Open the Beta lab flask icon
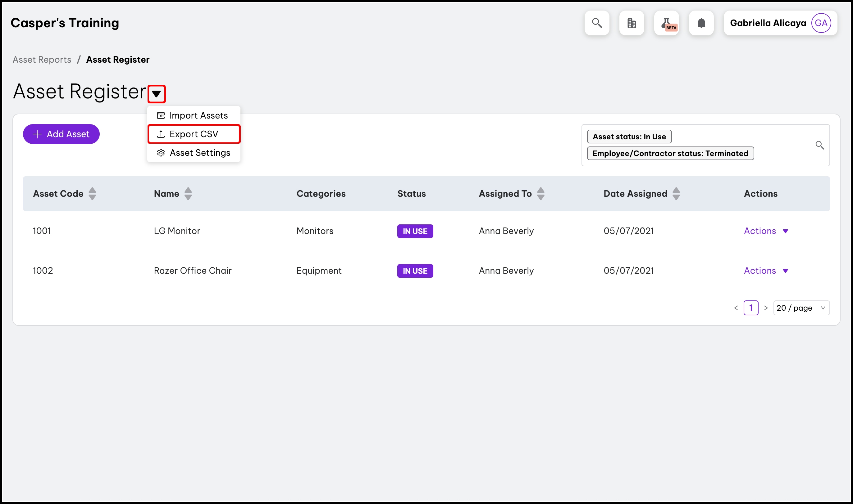The width and height of the screenshot is (853, 504). pyautogui.click(x=666, y=23)
